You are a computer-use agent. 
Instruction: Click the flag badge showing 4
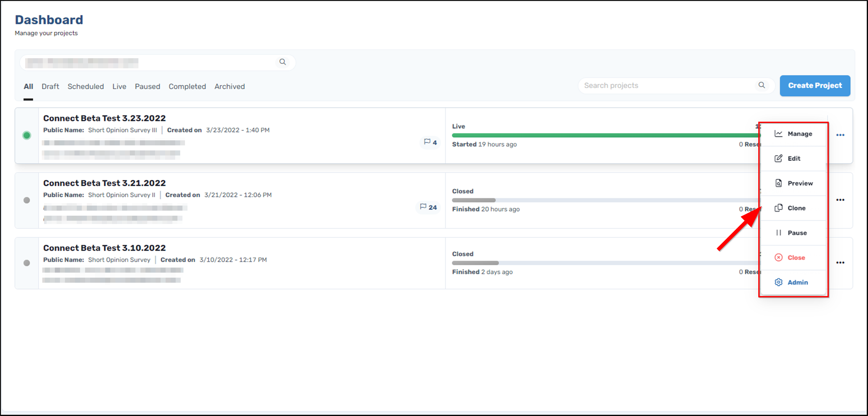coord(430,142)
